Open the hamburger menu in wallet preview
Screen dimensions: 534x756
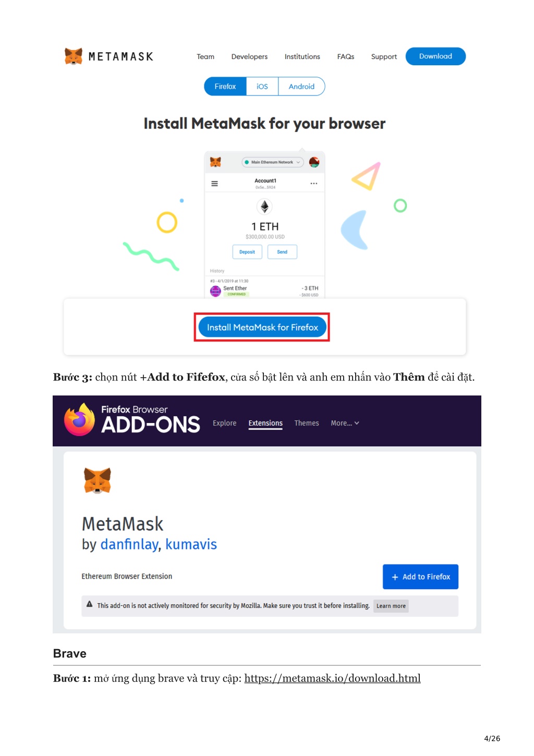[214, 184]
